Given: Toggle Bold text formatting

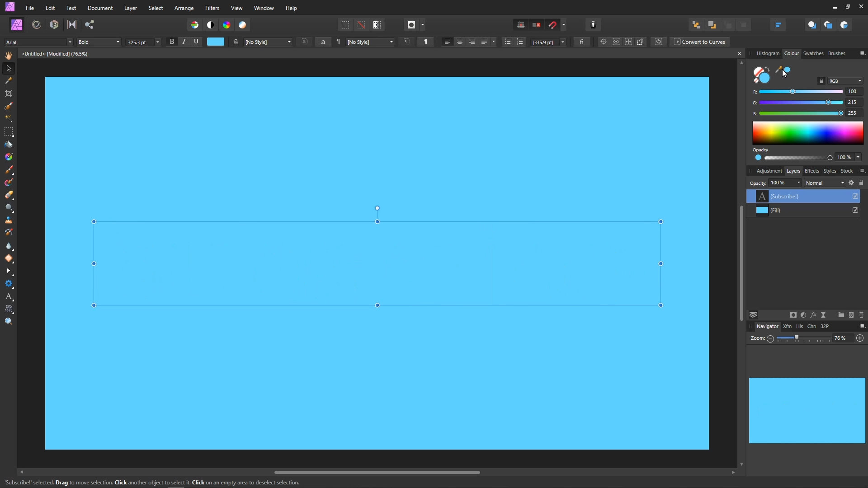Looking at the screenshot, I should tap(172, 42).
